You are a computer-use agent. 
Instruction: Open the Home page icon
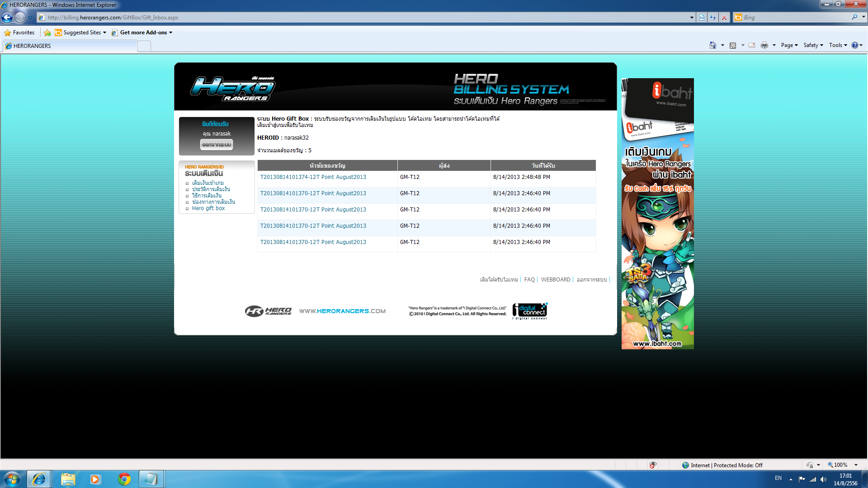(x=713, y=45)
